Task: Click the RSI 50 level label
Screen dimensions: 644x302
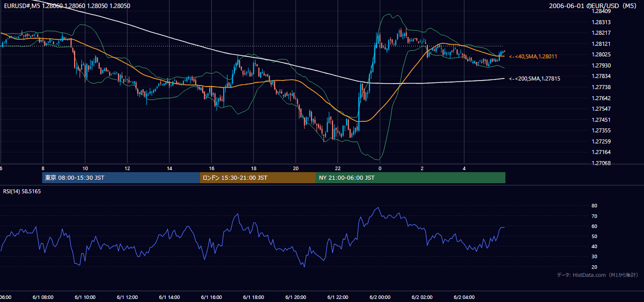Action: [595, 236]
